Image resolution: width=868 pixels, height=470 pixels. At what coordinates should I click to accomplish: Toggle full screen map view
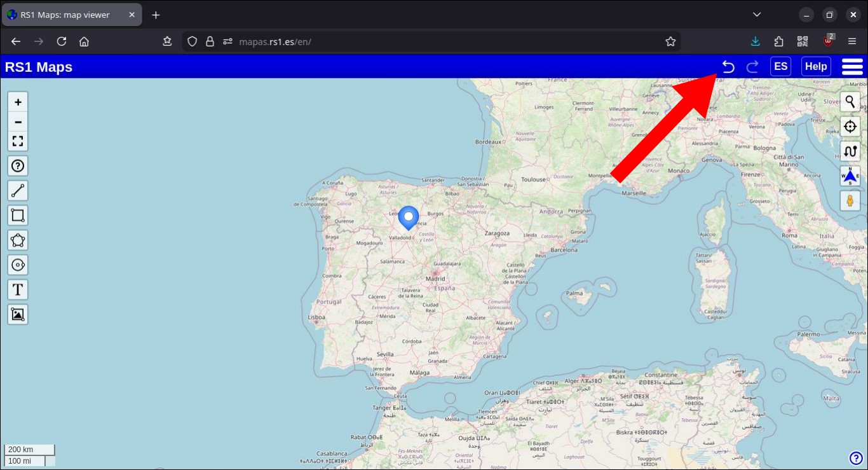click(18, 141)
